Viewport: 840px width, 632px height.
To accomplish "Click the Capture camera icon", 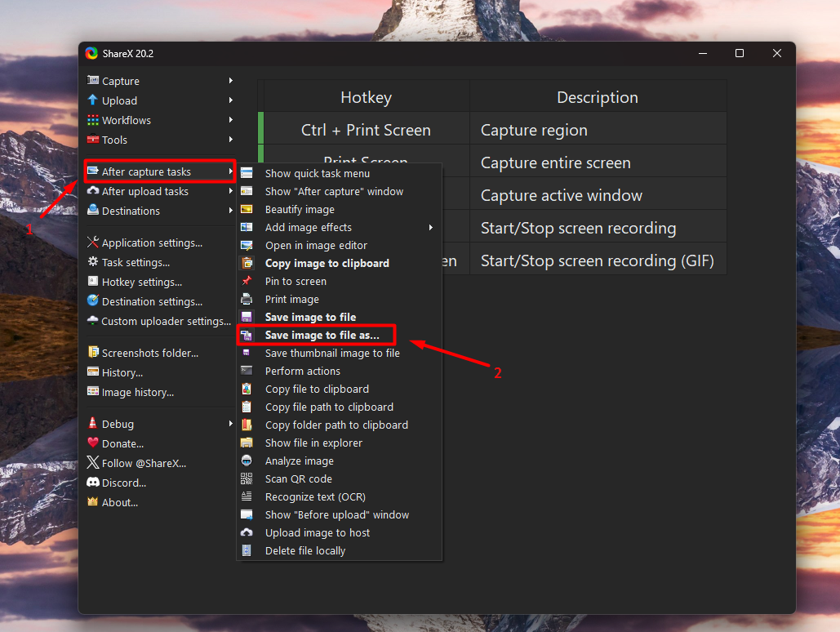I will 93,80.
